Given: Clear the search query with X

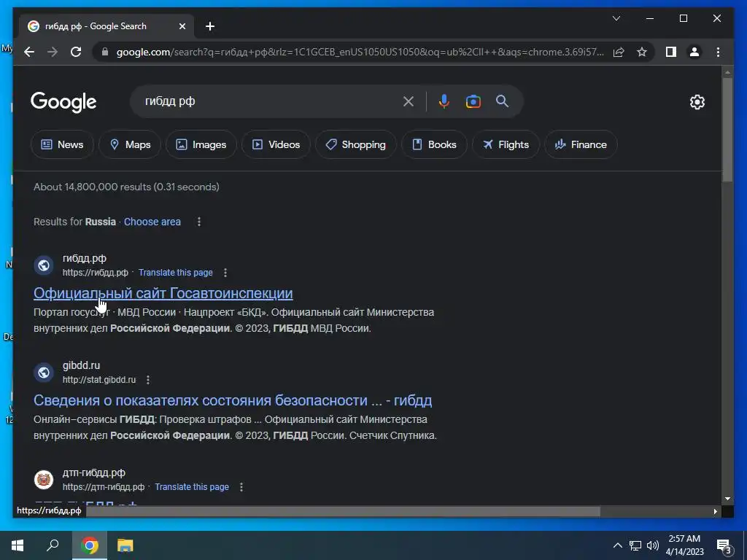Looking at the screenshot, I should (409, 101).
